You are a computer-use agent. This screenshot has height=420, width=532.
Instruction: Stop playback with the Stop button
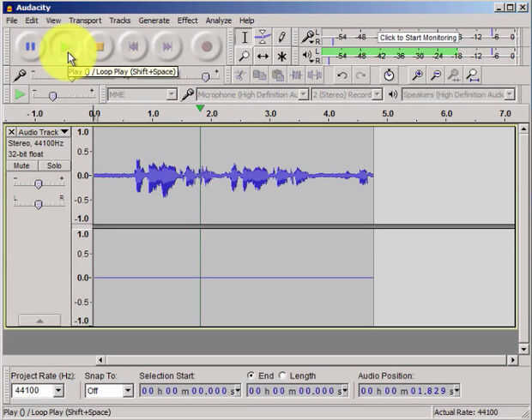99,46
